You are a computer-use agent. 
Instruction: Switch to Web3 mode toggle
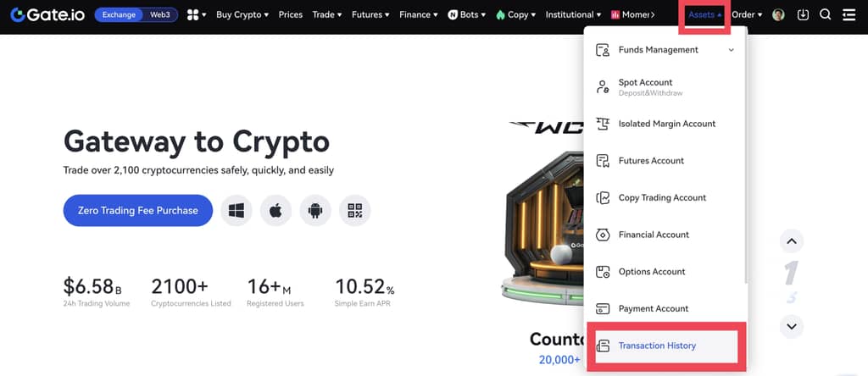[x=160, y=14]
